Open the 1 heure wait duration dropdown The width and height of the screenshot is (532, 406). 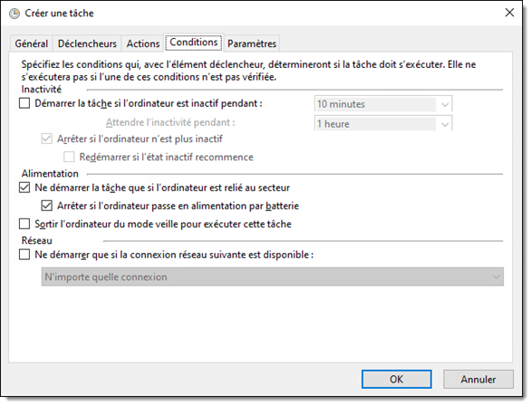click(x=445, y=124)
